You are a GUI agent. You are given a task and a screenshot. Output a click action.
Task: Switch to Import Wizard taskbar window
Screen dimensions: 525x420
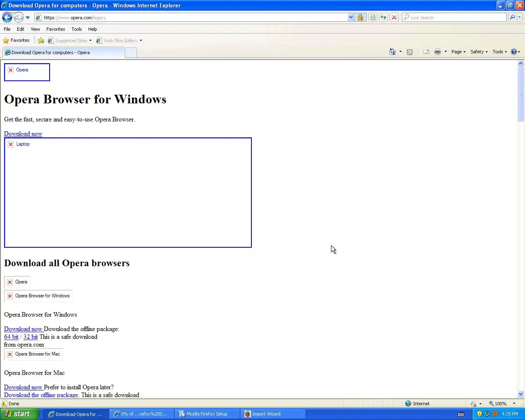[272, 414]
